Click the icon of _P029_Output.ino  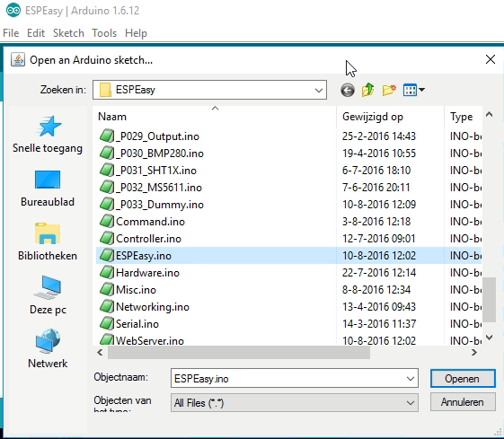click(x=107, y=136)
